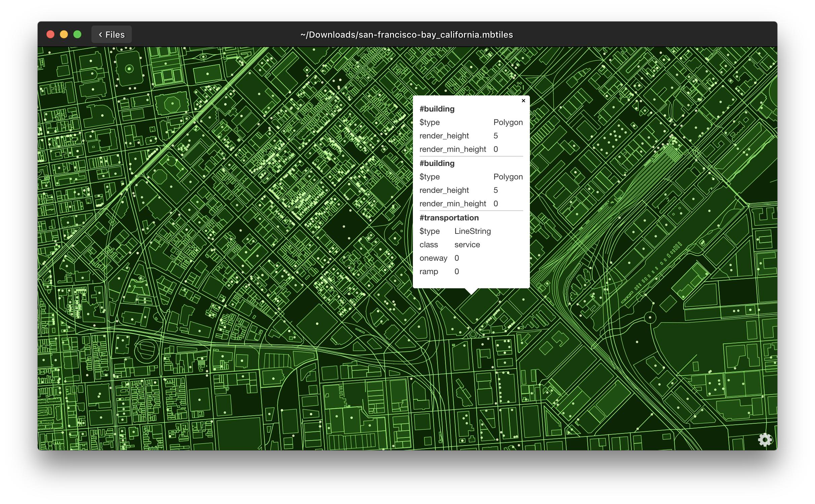Click the yellow minimize window button
815x504 pixels.
[64, 35]
